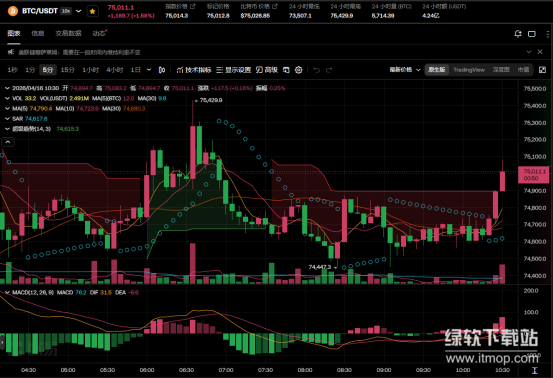Open the BTC/USDT pair selector chevron

(x=79, y=11)
